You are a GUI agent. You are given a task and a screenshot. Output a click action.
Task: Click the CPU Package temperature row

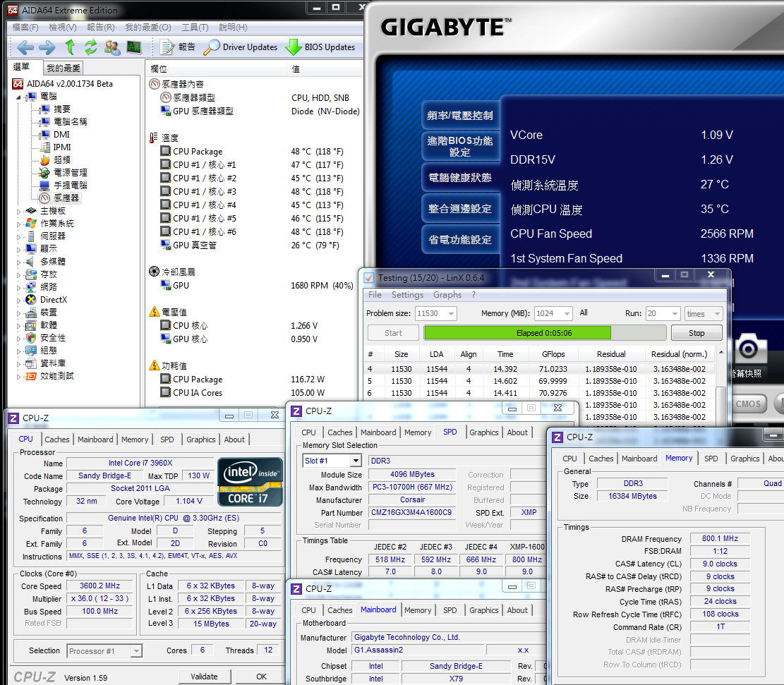pos(254,152)
